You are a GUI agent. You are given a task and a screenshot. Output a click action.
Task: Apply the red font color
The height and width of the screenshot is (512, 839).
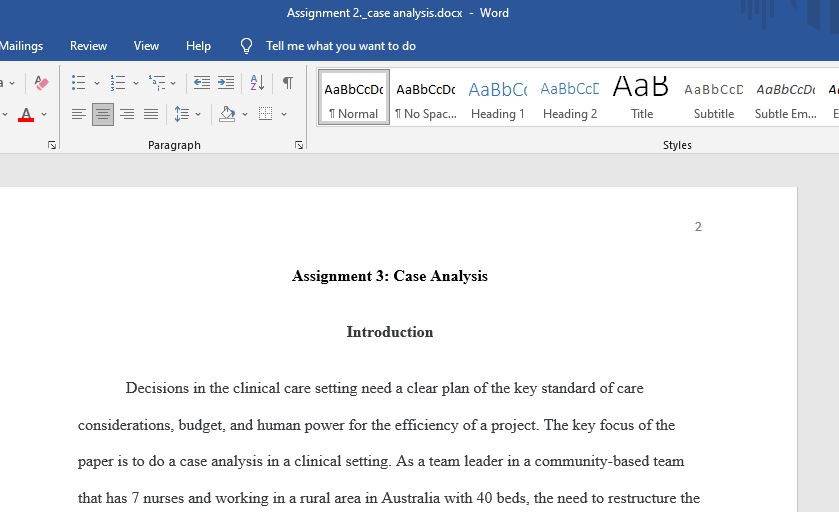click(x=26, y=114)
